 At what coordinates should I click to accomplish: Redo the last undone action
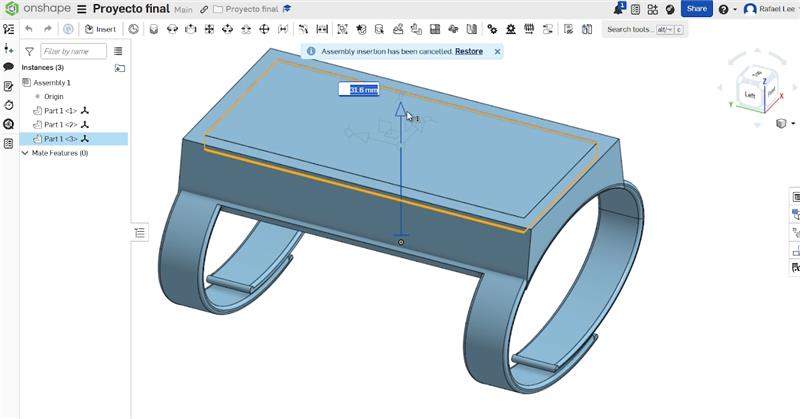47,29
